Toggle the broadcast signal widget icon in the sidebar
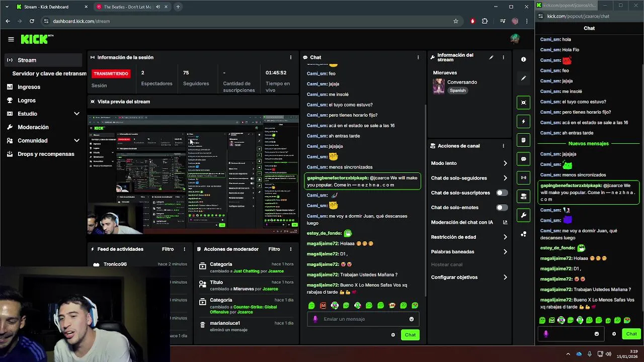This screenshot has height=362, width=644. click(523, 177)
